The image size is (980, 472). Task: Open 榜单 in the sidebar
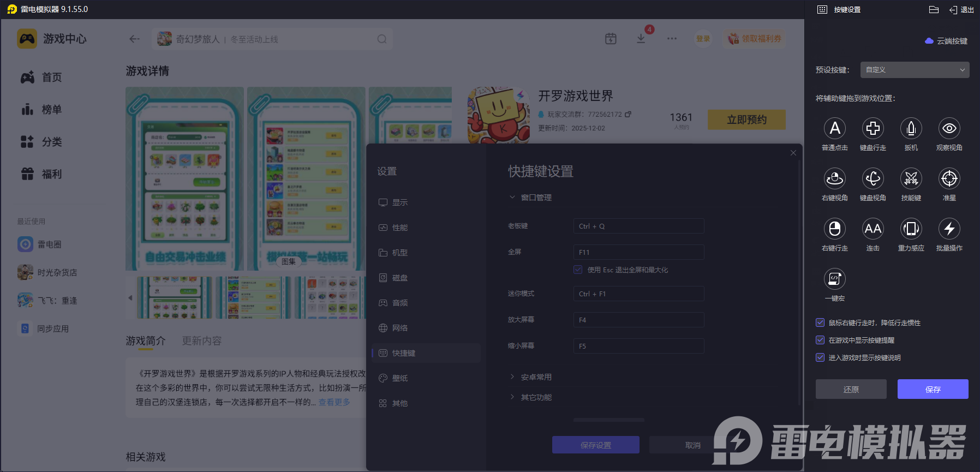41,110
